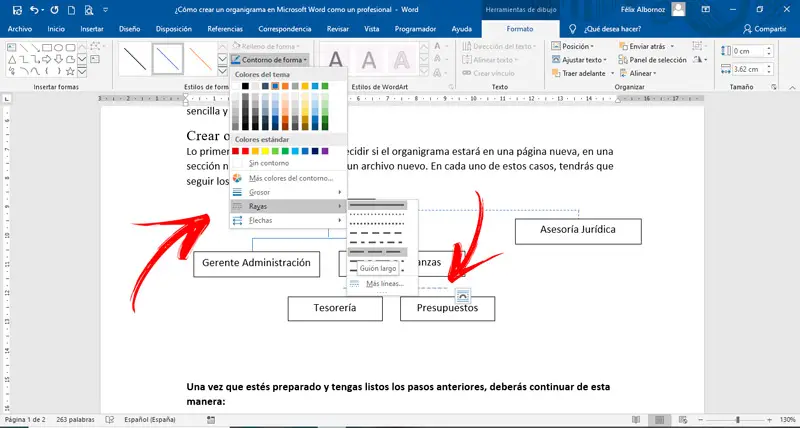Image resolution: width=800 pixels, height=428 pixels.
Task: Click the spelling proofing icon in status bar
Action: click(110, 420)
